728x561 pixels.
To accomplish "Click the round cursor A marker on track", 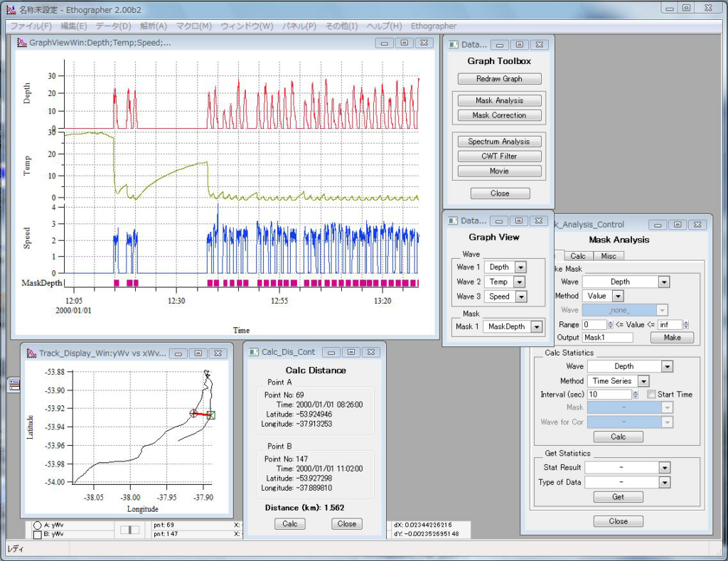I will [193, 412].
